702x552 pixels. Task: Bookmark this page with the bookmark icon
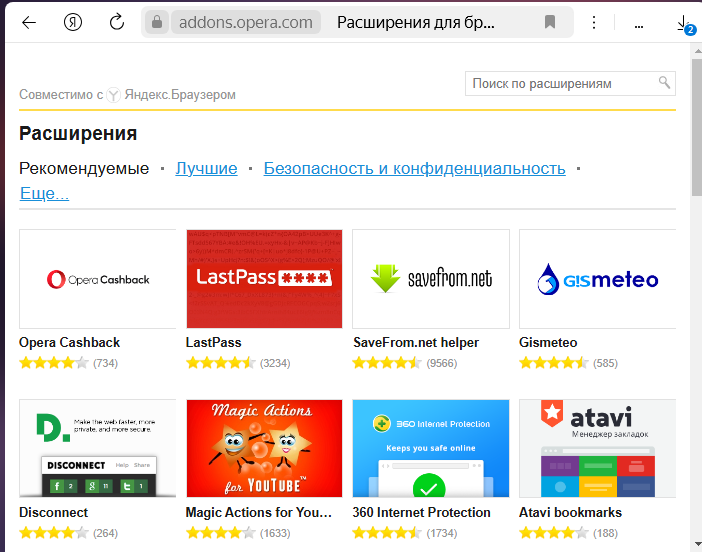(550, 22)
